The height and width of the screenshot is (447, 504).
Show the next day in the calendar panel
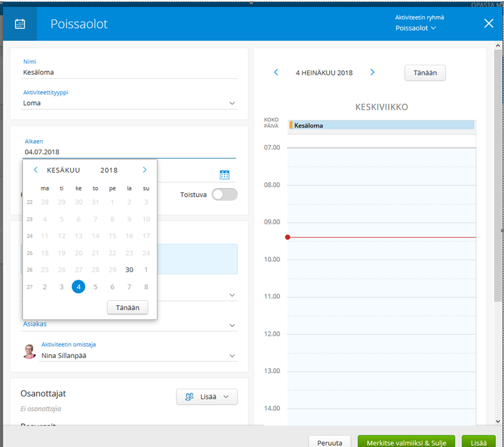[372, 72]
